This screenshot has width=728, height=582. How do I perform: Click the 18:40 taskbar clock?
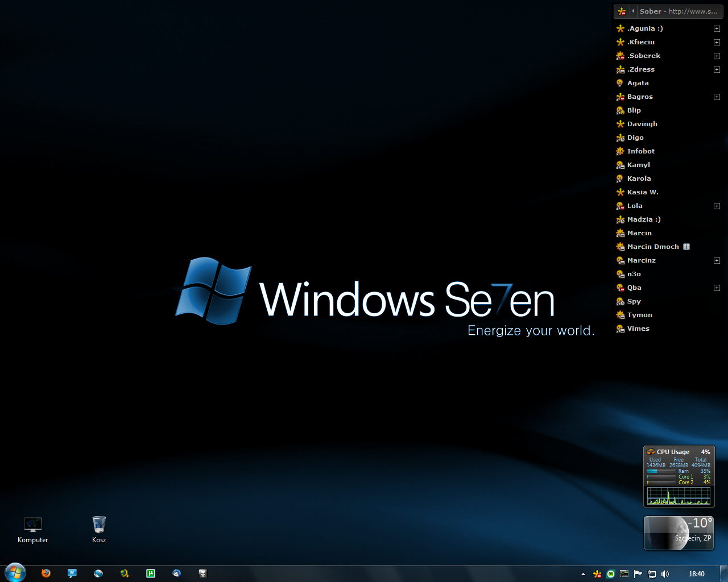coord(697,574)
